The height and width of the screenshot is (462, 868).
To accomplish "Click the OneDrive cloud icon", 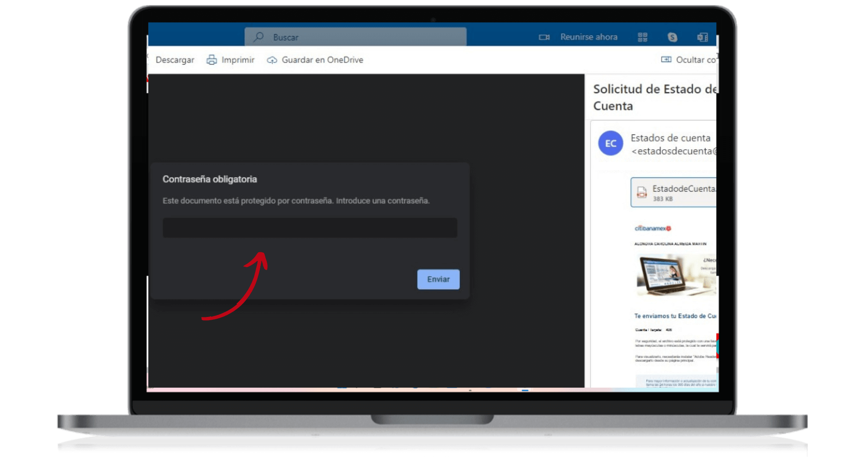I will 272,60.
